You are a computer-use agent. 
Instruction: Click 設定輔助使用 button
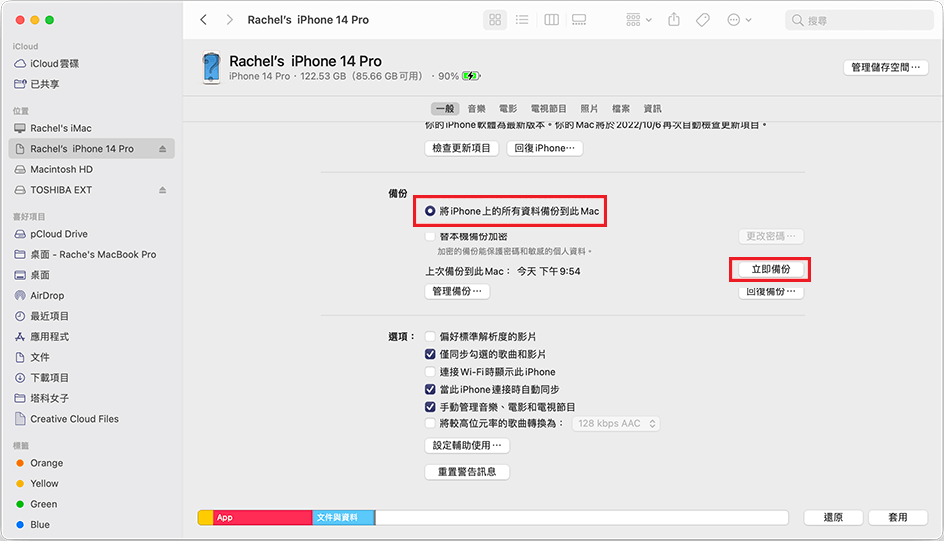pos(467,445)
